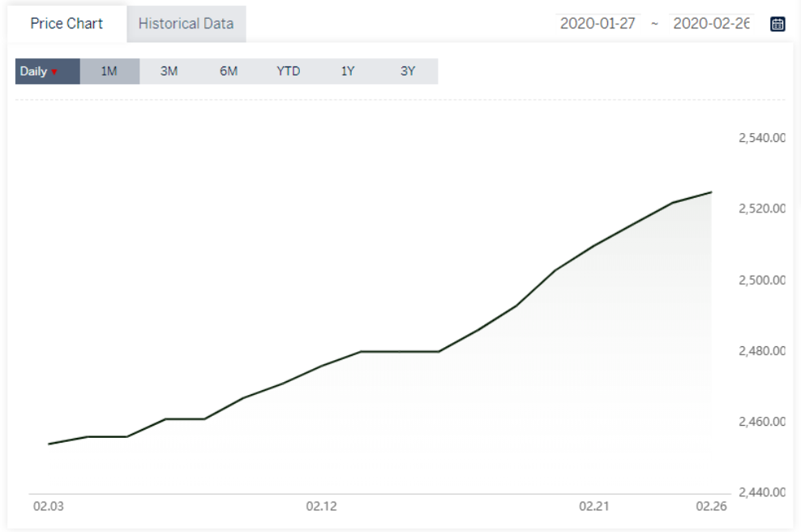The height and width of the screenshot is (532, 801).
Task: Click the 2,440.00 y-axis baseline label
Action: (761, 492)
